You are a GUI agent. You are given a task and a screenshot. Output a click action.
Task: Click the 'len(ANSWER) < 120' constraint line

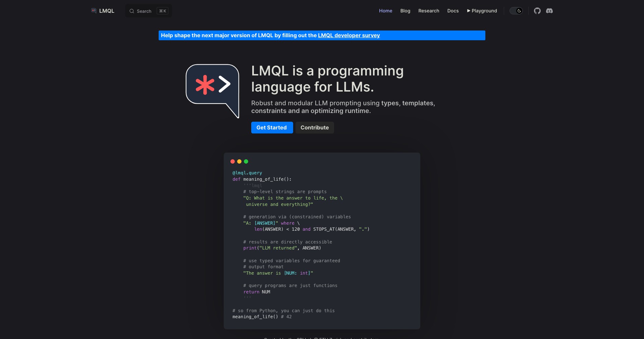click(312, 229)
